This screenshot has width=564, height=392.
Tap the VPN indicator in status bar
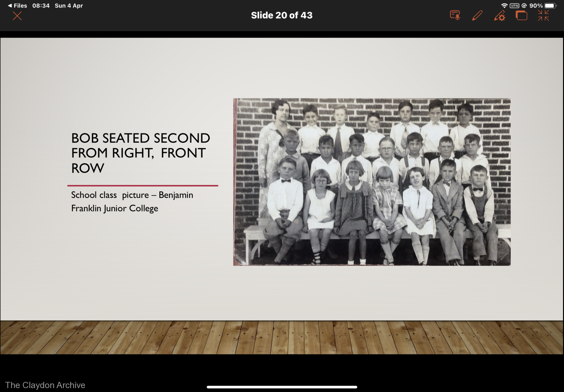point(514,6)
